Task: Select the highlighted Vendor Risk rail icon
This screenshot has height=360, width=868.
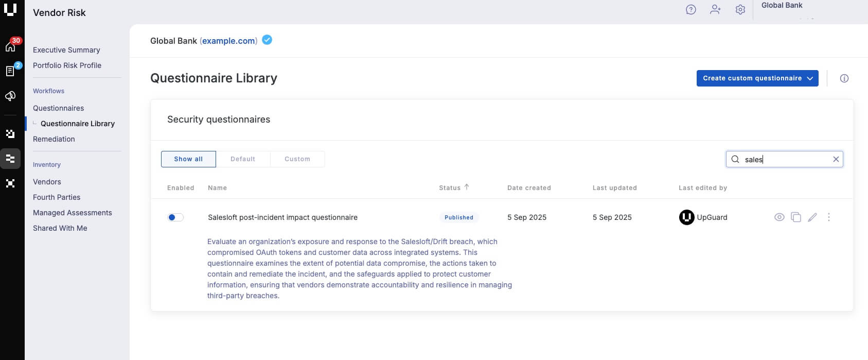Action: (10, 159)
